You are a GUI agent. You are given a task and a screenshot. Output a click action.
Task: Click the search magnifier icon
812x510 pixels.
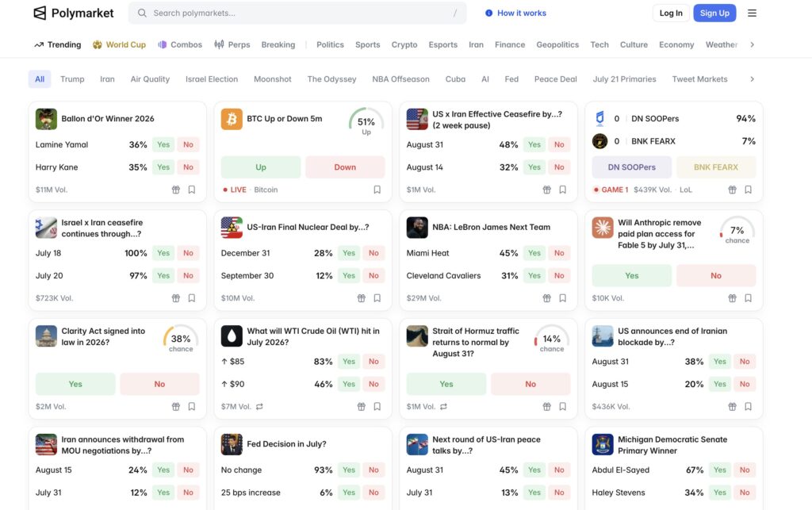pyautogui.click(x=142, y=13)
